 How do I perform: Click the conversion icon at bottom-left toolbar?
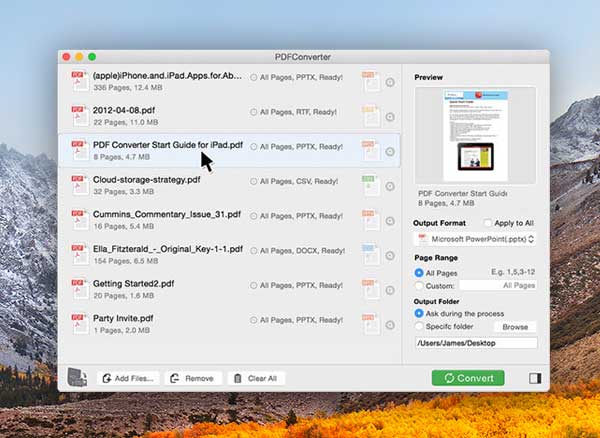(77, 377)
